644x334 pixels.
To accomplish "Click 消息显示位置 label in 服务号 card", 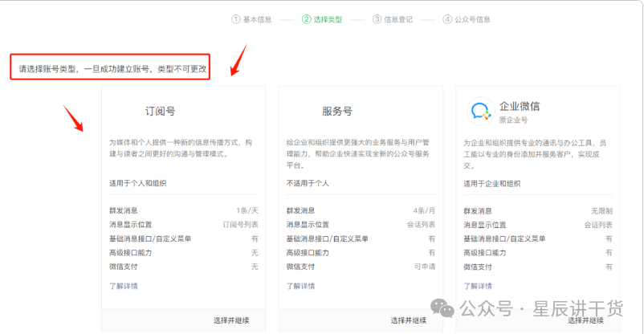I will click(x=308, y=225).
